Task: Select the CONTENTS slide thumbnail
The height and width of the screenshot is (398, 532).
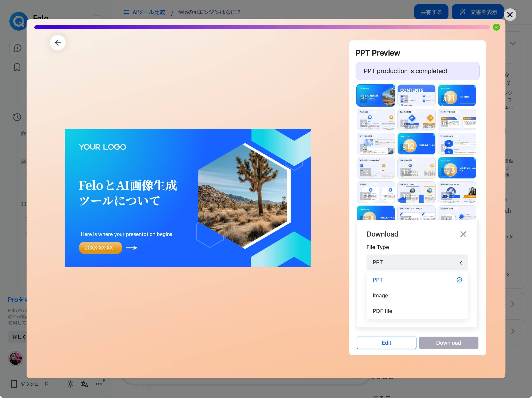Action: coord(416,95)
